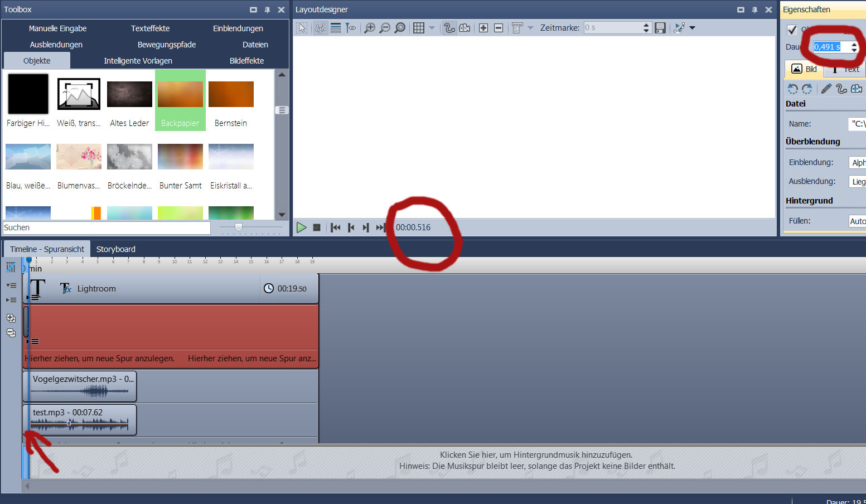
Task: Open the grid options dropdown arrow
Action: pos(432,28)
